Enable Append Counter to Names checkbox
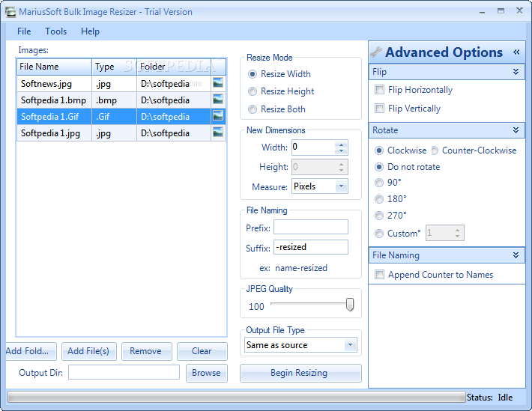The image size is (532, 411). (379, 274)
